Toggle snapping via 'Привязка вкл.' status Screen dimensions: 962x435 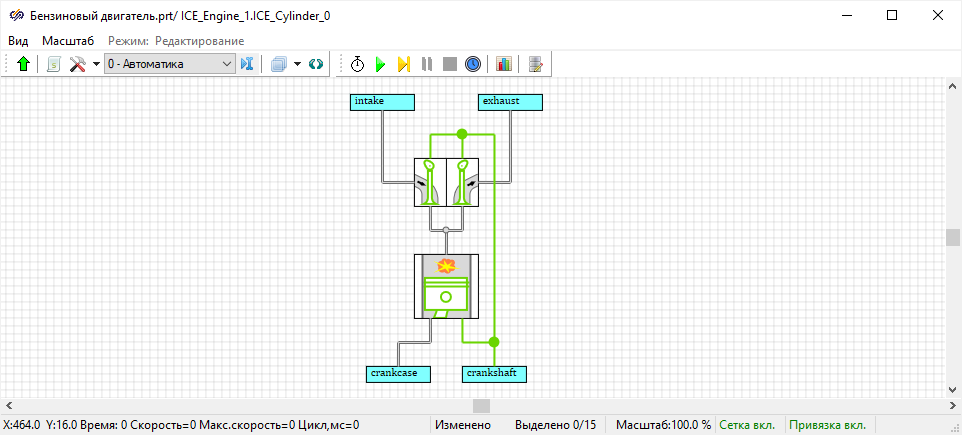point(829,425)
